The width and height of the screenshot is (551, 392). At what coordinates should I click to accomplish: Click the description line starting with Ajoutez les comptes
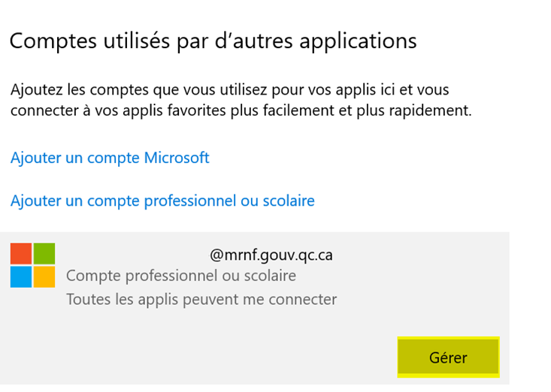(229, 90)
